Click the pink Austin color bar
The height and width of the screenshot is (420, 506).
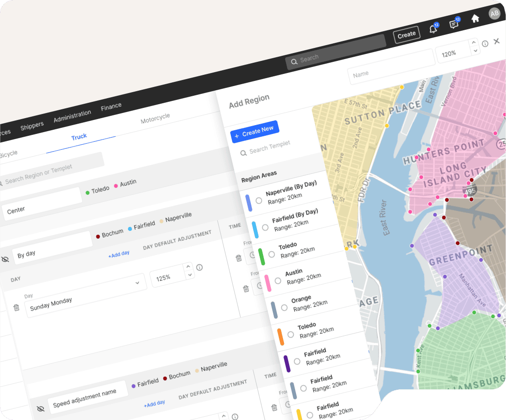tap(268, 284)
